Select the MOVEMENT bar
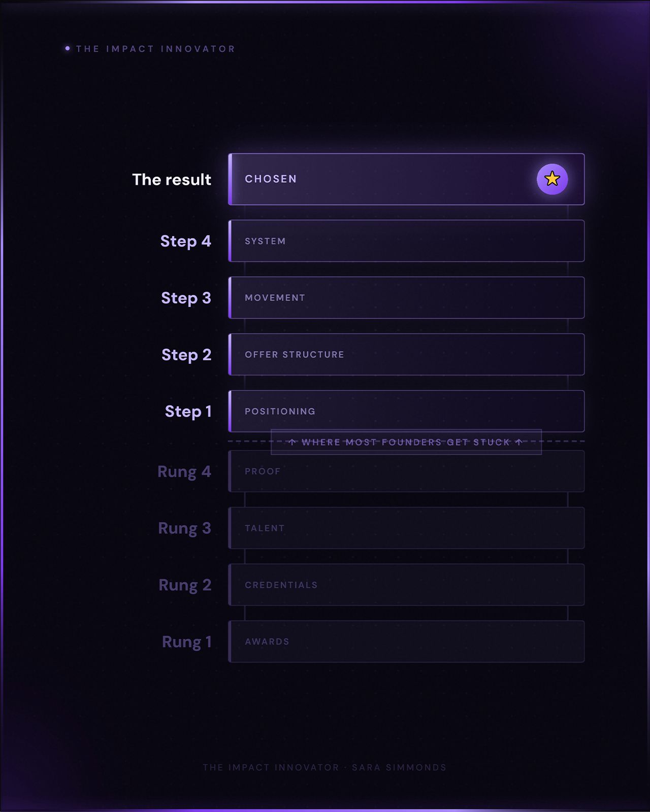Screen dimensions: 650x812 406,298
